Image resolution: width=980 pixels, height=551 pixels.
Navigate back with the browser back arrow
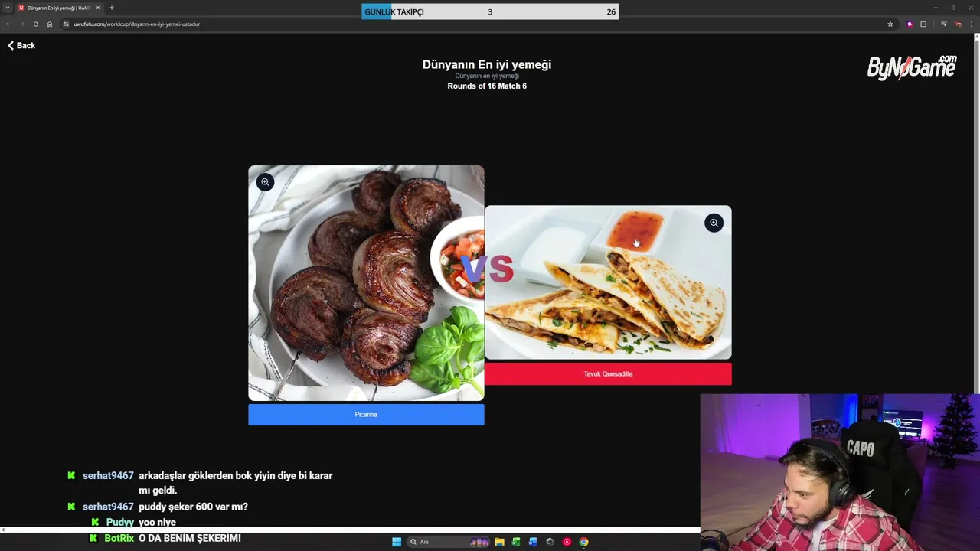pos(8,24)
